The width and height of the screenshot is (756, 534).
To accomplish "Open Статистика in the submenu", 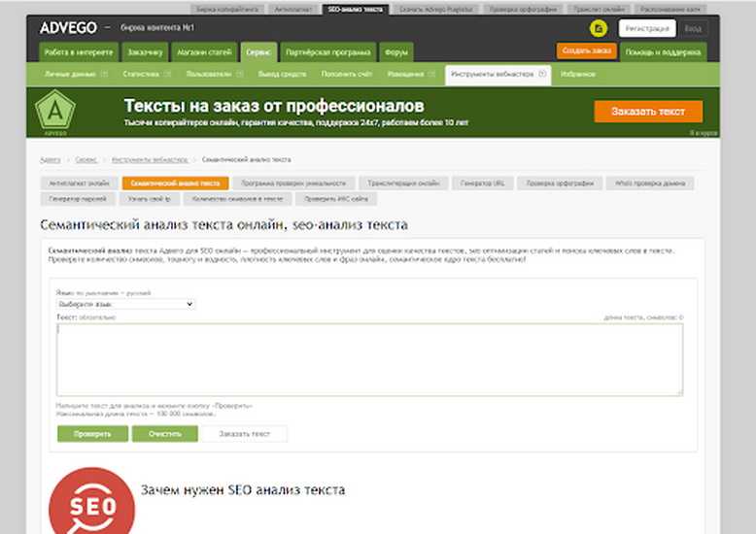I will click(141, 74).
